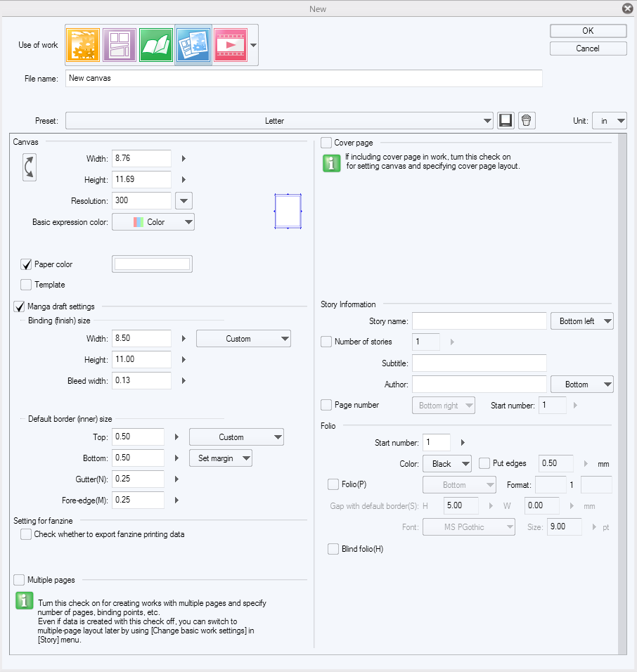The height and width of the screenshot is (672, 637).
Task: Toggle the Paper color checkbox
Action: (x=26, y=264)
